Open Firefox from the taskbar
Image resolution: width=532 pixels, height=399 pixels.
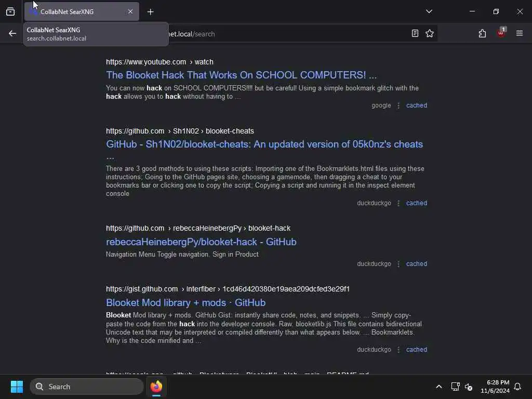(156, 387)
